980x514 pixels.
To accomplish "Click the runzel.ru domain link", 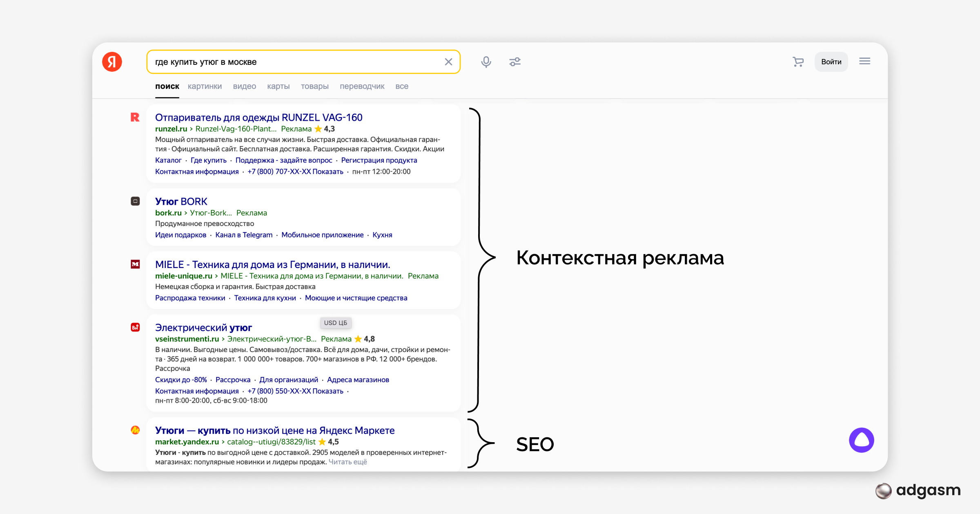I will [x=171, y=129].
